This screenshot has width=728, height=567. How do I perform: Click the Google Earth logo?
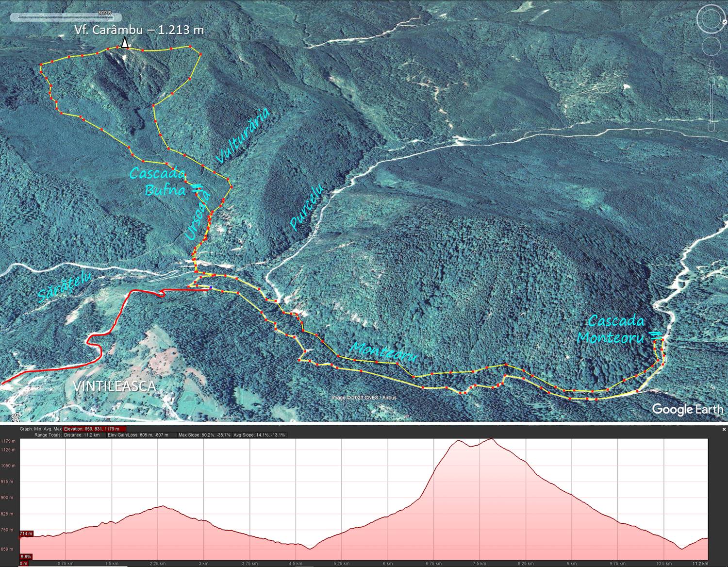(687, 409)
